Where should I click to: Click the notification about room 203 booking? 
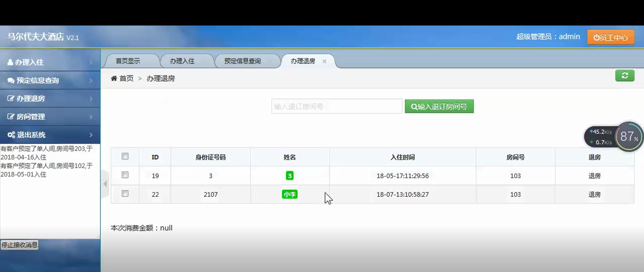click(x=46, y=153)
